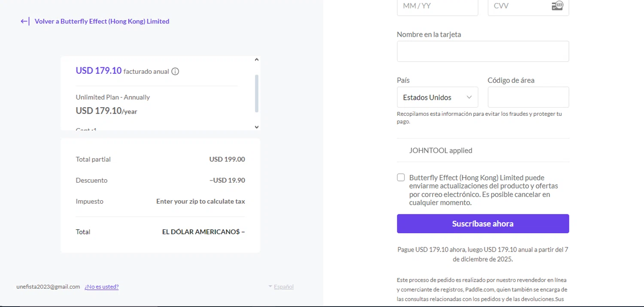Click the Total partial USD 199.00 amount
The image size is (644, 307).
(227, 160)
